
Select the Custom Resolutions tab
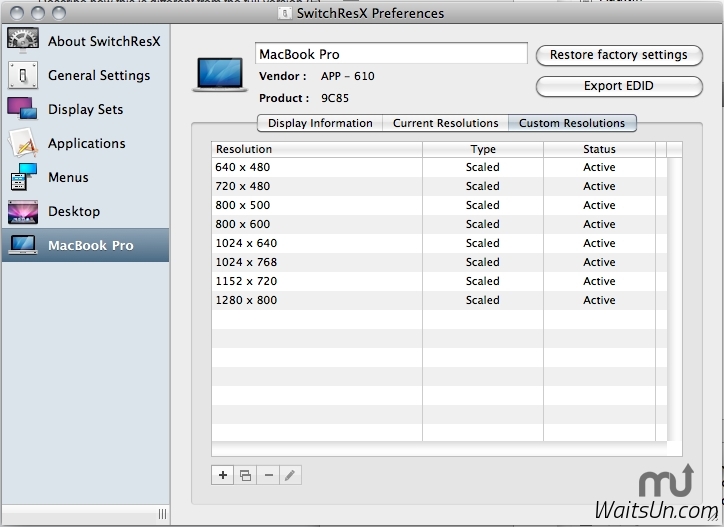572,123
